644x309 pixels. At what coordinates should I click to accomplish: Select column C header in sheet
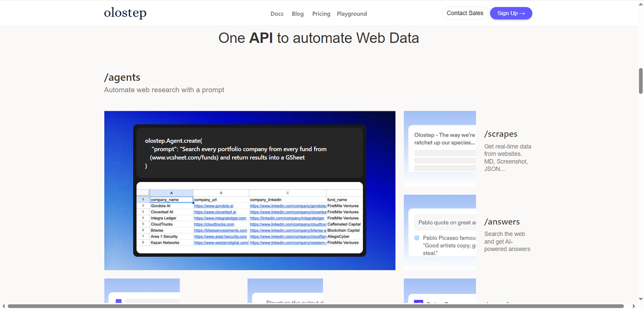point(288,193)
